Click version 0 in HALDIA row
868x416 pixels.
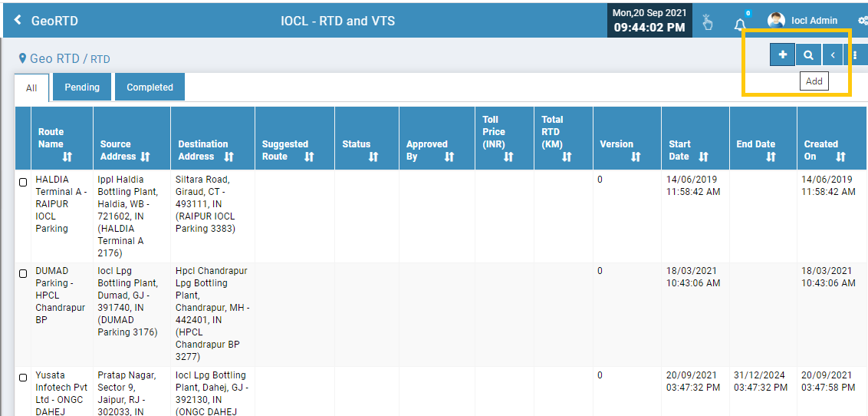pyautogui.click(x=600, y=180)
